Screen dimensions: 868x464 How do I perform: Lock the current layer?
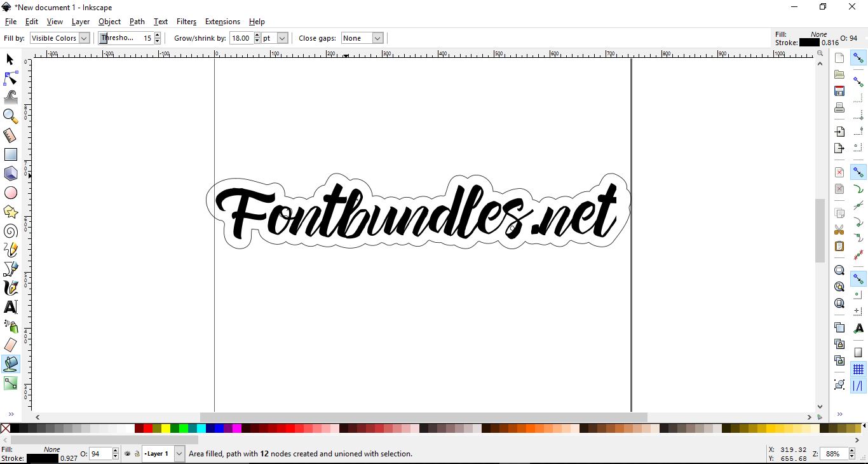137,454
